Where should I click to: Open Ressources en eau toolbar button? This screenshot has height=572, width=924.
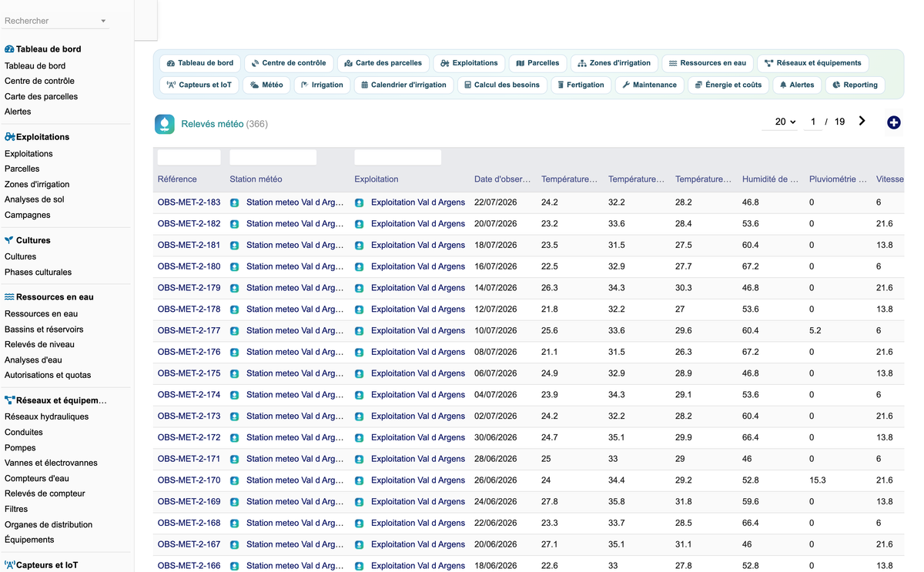point(708,63)
